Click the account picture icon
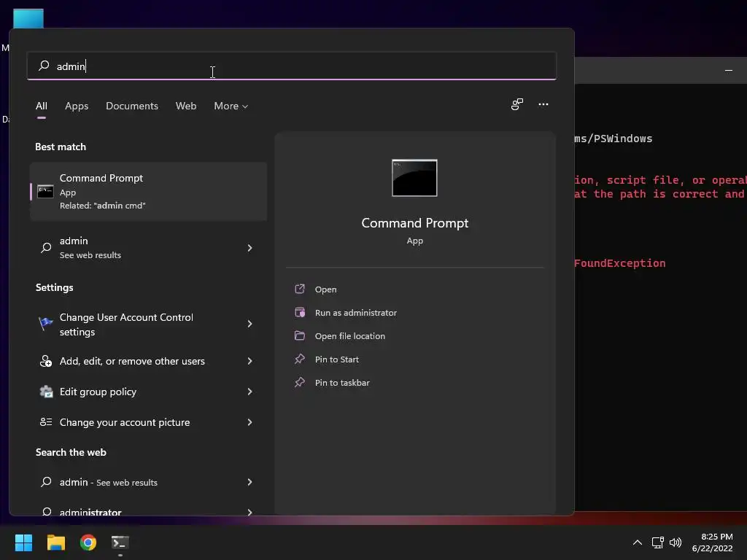Image resolution: width=747 pixels, height=560 pixels. pyautogui.click(x=46, y=422)
